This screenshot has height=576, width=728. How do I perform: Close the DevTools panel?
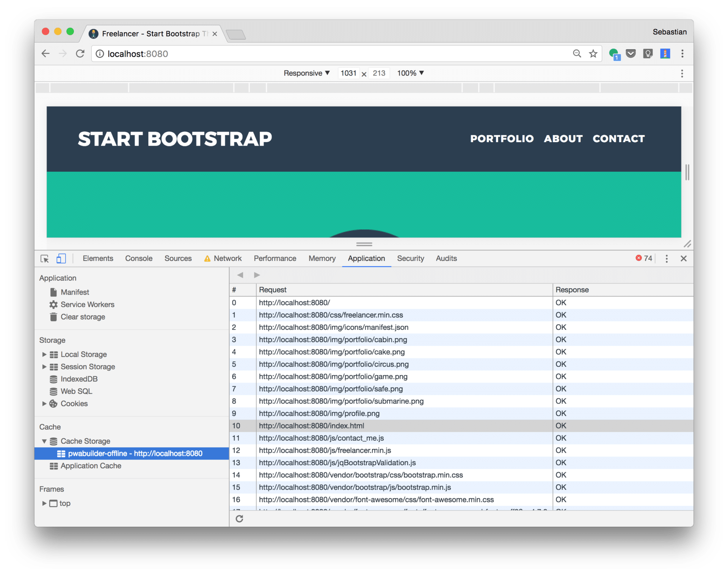pos(684,259)
